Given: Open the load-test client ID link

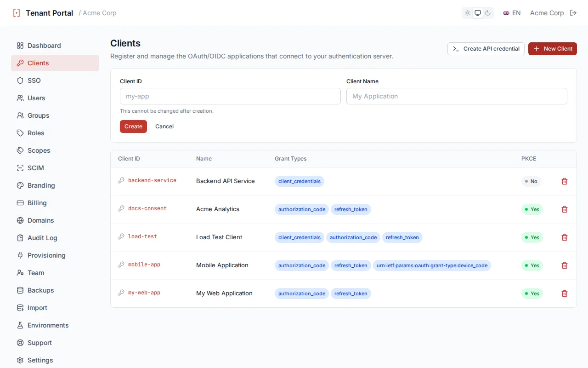Looking at the screenshot, I should [142, 236].
